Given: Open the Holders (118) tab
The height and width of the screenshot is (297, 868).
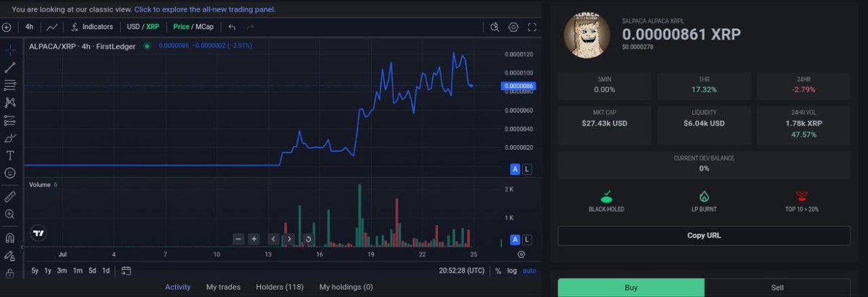Looking at the screenshot, I should (x=280, y=287).
